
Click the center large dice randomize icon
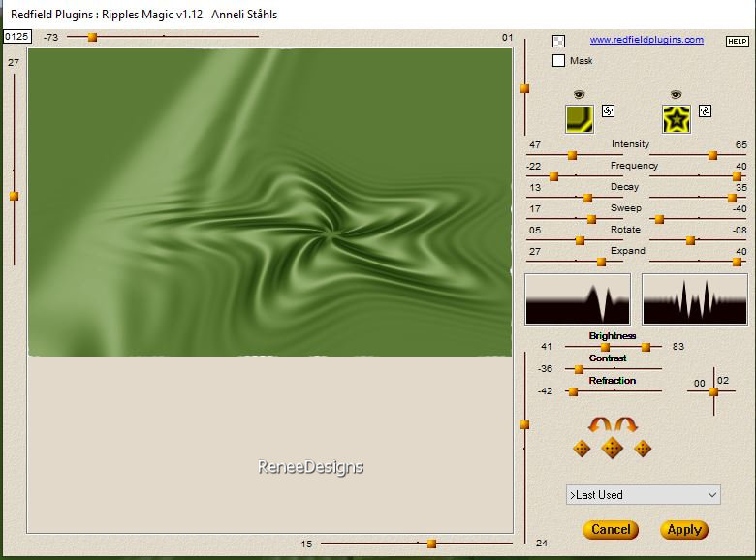(612, 449)
